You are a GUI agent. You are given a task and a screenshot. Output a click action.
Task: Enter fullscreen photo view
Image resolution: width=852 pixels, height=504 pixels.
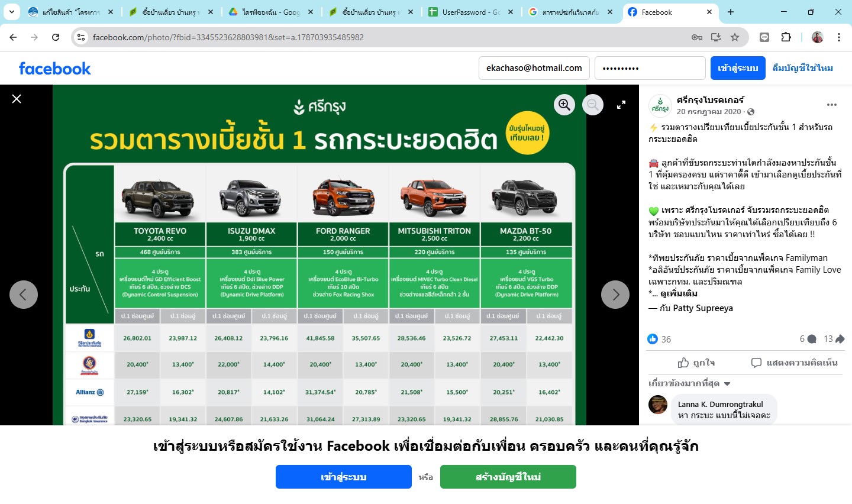pos(621,105)
